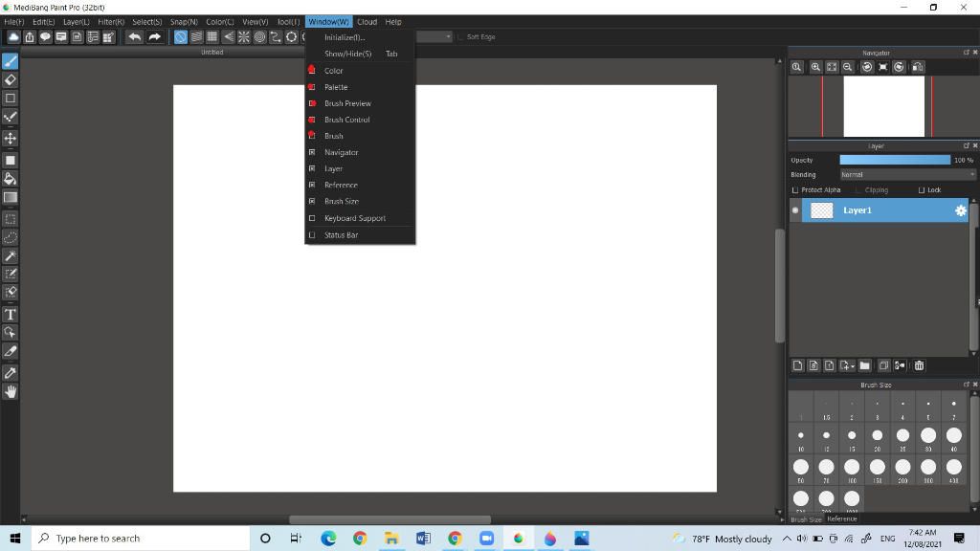Select the Magic Wand tool
Image resolution: width=980 pixels, height=551 pixels.
coord(10,256)
